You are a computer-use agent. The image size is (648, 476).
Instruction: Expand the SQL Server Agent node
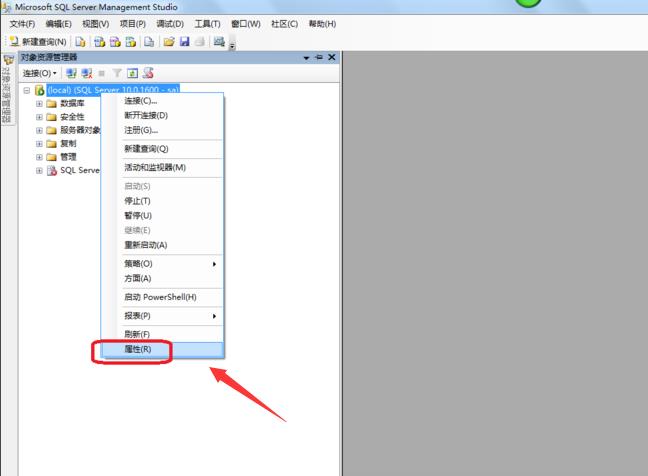tap(39, 170)
